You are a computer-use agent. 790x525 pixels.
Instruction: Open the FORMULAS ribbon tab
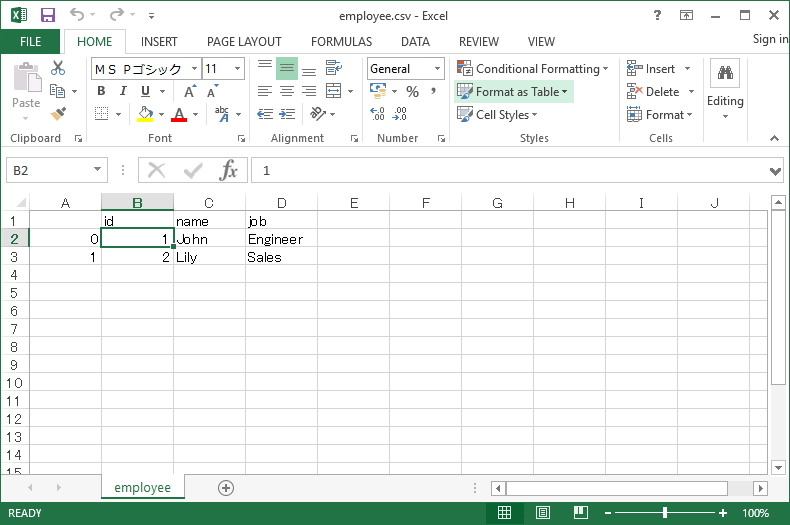(x=341, y=42)
